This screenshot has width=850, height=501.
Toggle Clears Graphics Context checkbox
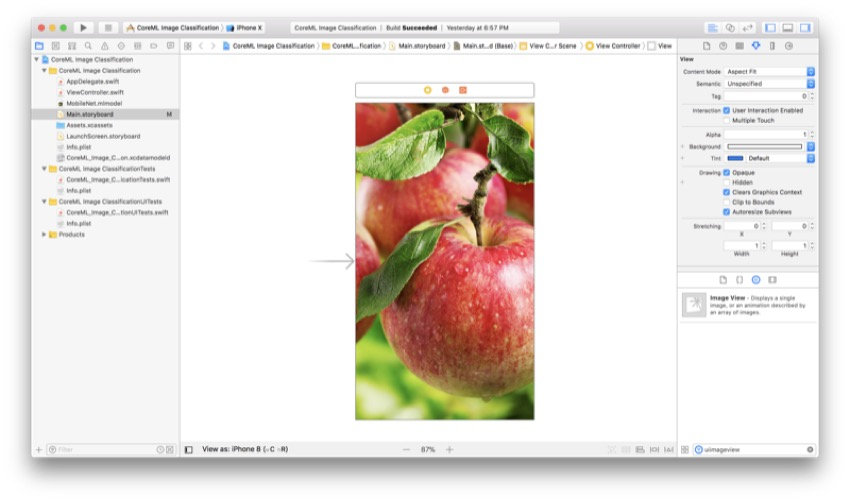tap(726, 192)
